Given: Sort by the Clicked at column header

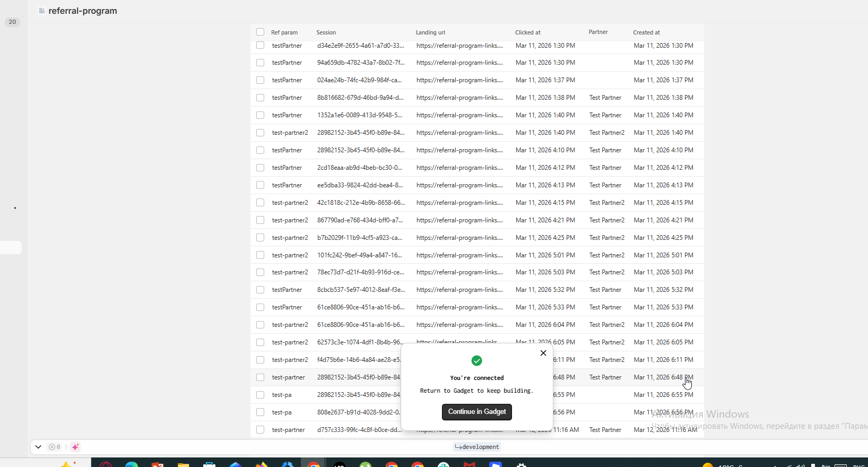Looking at the screenshot, I should 528,32.
